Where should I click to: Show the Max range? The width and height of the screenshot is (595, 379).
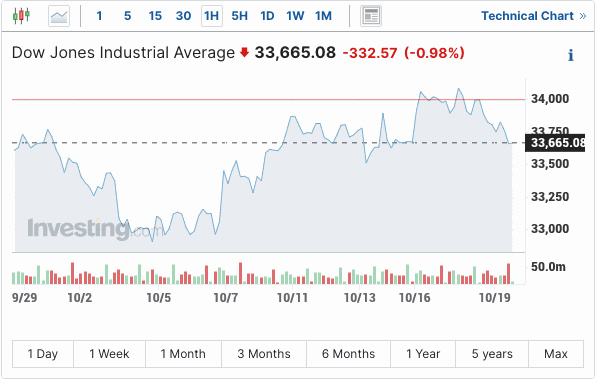click(x=556, y=354)
